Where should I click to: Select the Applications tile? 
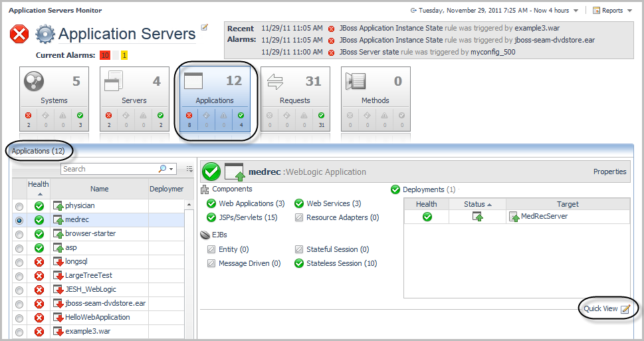[215, 99]
